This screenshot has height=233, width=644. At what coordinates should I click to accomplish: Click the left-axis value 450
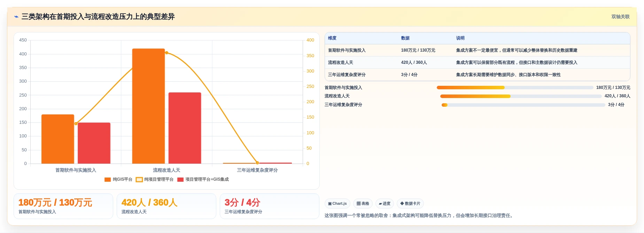click(23, 40)
